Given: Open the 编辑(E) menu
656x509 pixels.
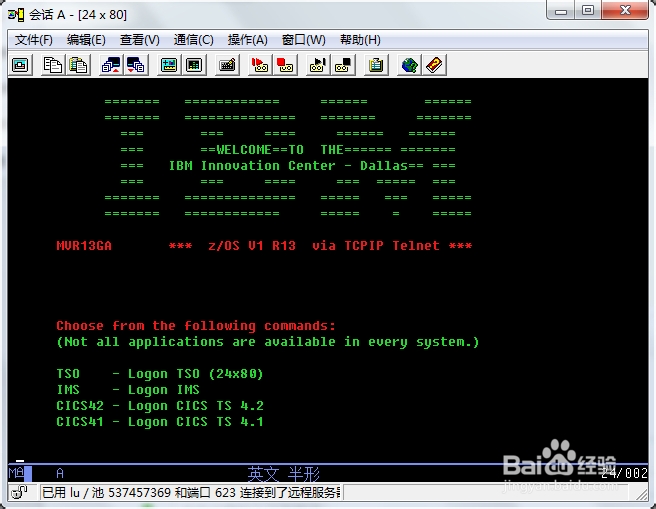Looking at the screenshot, I should [x=86, y=40].
